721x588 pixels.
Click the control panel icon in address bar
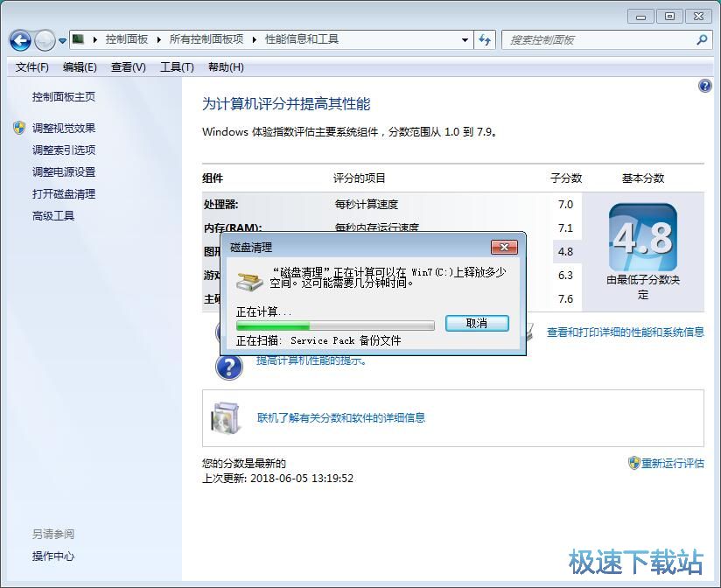(x=78, y=39)
